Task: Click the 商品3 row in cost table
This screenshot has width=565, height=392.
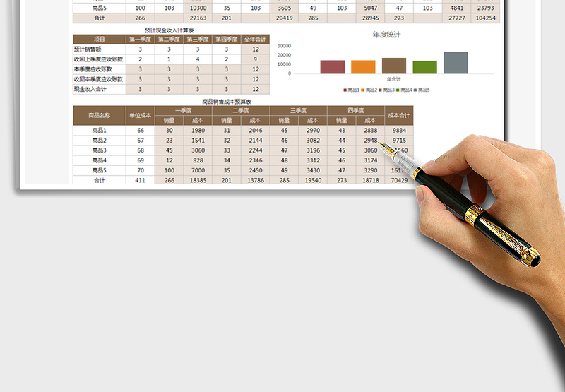Action: [x=99, y=150]
